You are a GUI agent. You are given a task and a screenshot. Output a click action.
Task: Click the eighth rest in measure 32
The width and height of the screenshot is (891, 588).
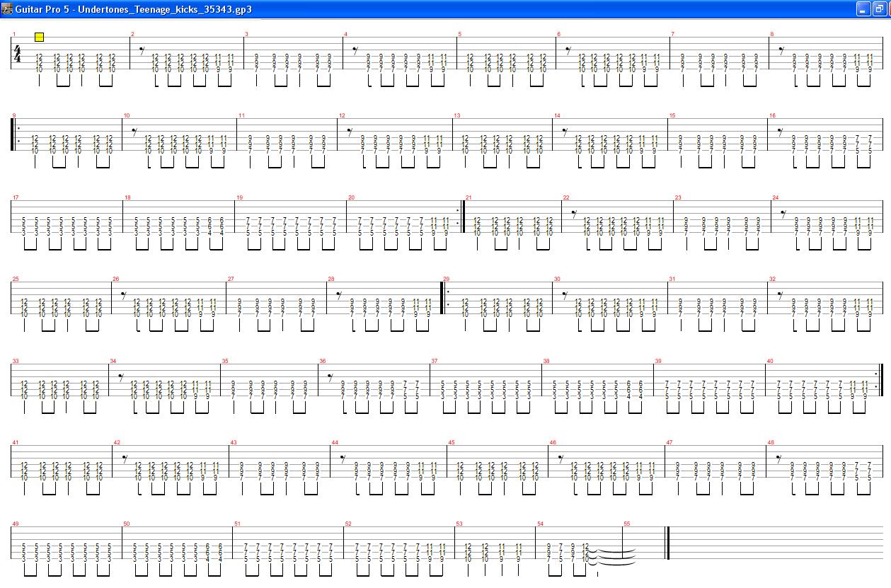tap(781, 294)
